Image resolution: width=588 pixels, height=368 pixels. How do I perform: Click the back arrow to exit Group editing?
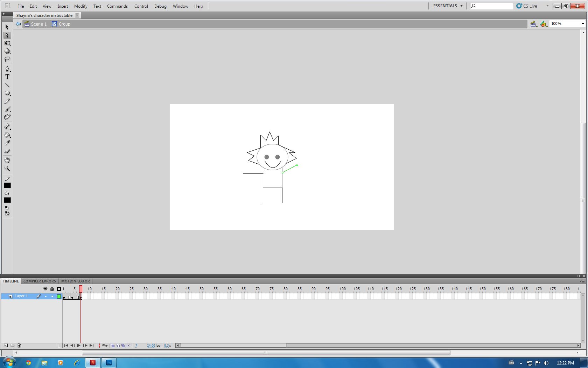pos(18,24)
